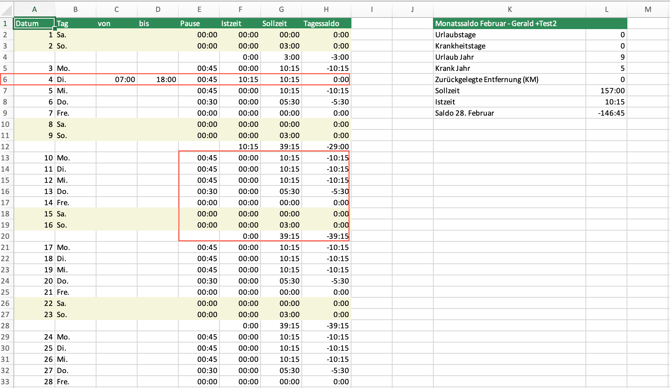
Task: Select row 6 header
Action: (x=6, y=79)
